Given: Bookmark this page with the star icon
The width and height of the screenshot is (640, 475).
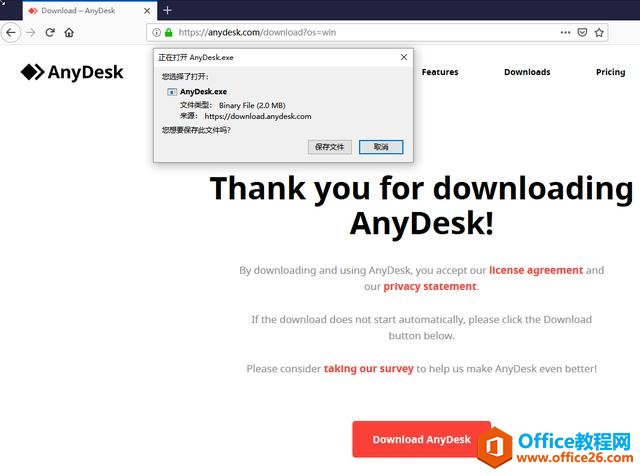Looking at the screenshot, I should (x=599, y=32).
